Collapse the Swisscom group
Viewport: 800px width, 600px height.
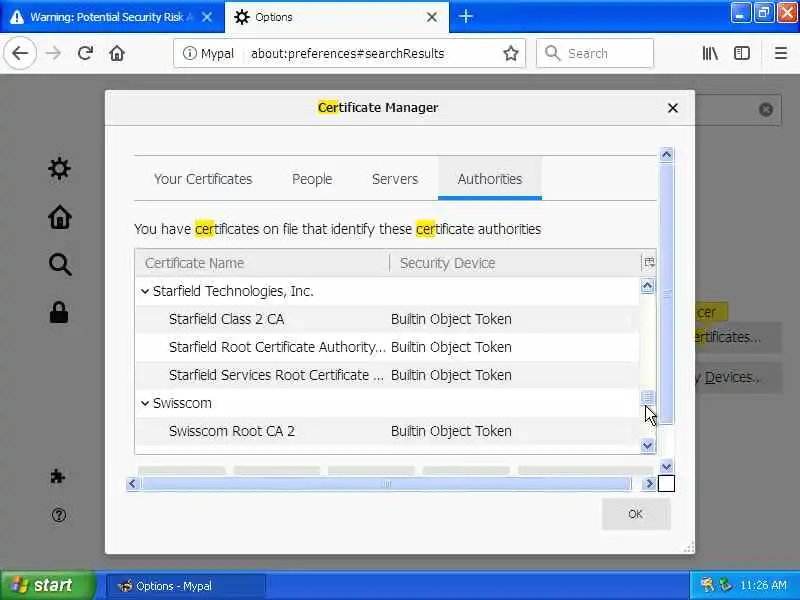point(145,403)
